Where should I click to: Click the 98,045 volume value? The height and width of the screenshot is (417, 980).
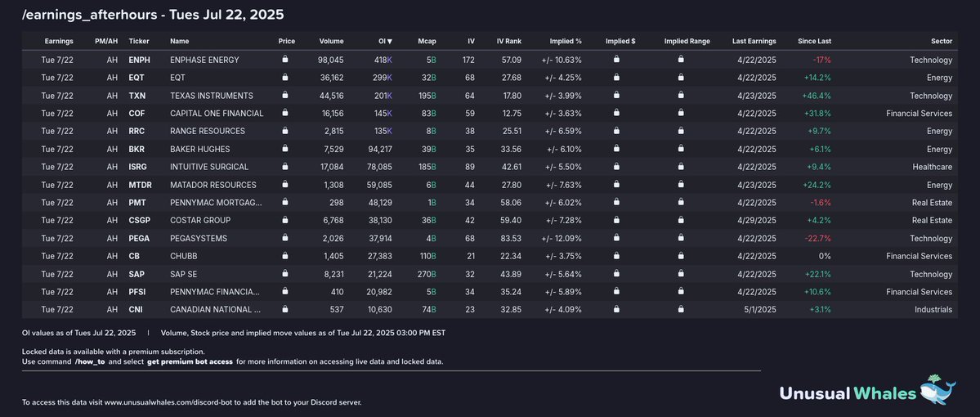[x=331, y=60]
